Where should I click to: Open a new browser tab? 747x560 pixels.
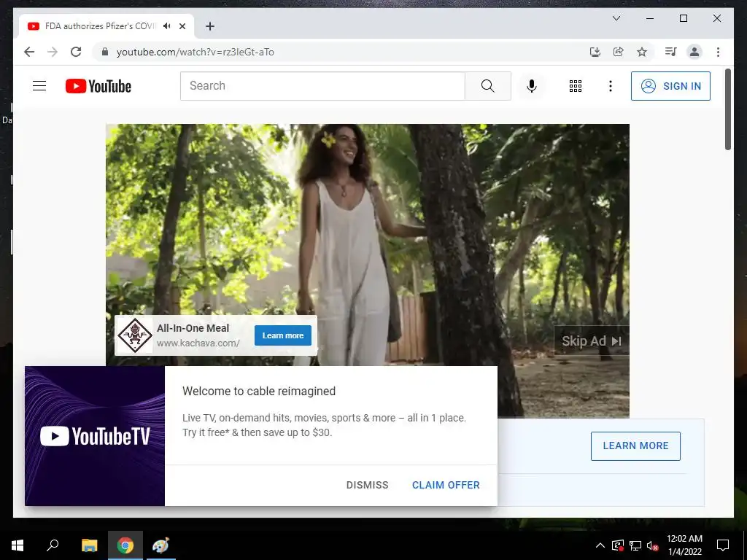pos(209,26)
